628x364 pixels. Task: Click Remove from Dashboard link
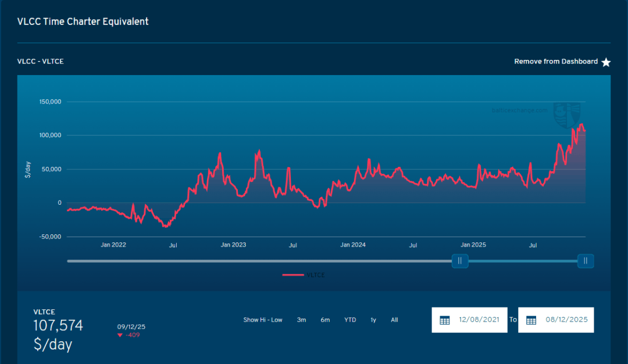[555, 62]
